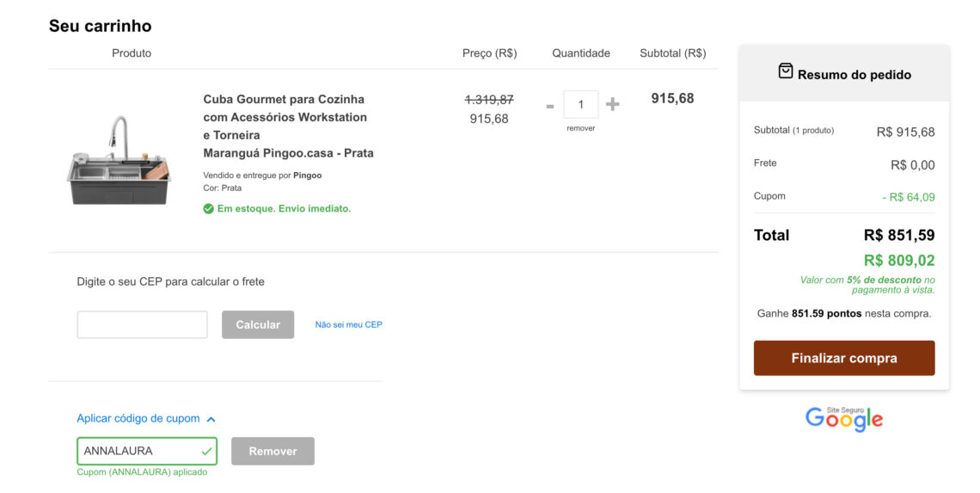
Task: Click the quantity number box
Action: (x=580, y=104)
